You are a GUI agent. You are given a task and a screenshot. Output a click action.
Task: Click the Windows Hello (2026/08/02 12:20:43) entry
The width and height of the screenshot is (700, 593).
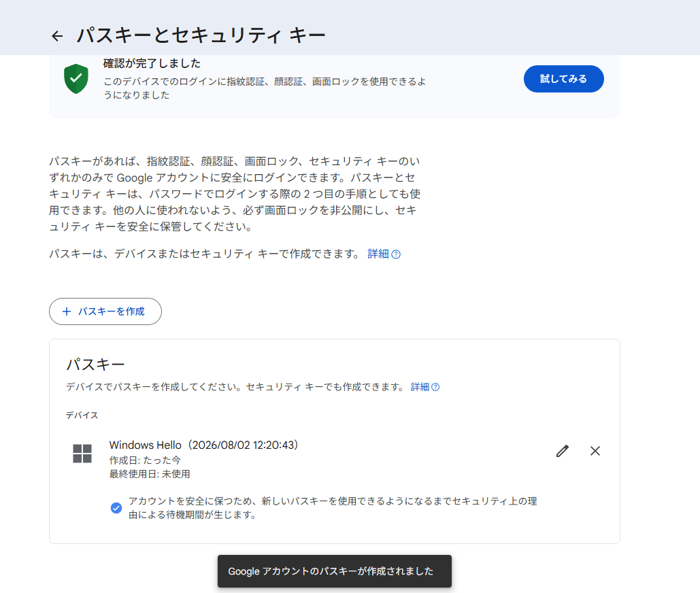[x=203, y=445]
